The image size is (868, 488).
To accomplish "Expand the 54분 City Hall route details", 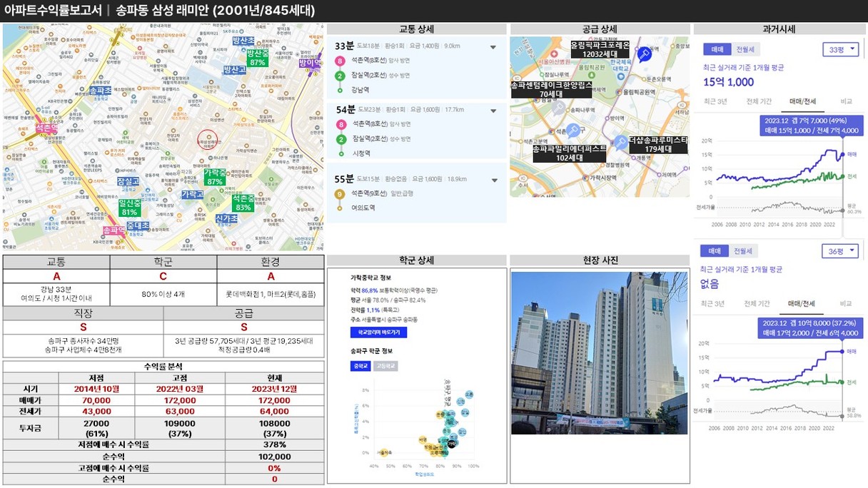I will coord(493,111).
